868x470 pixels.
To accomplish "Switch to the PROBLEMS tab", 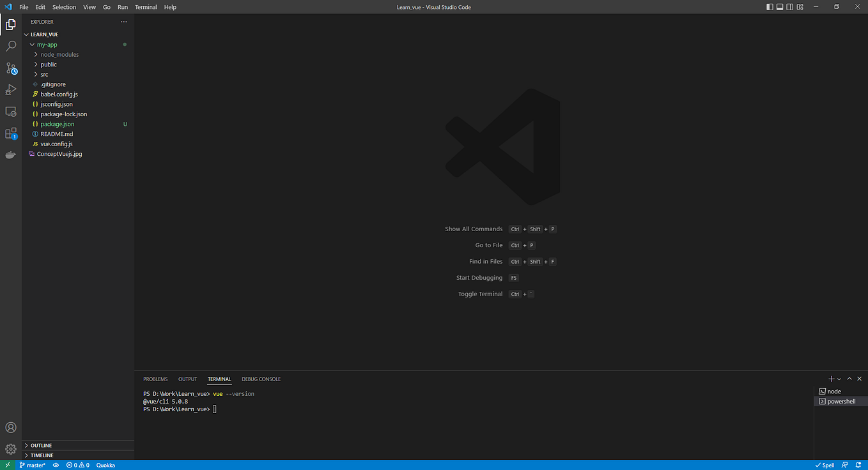I will pos(155,379).
